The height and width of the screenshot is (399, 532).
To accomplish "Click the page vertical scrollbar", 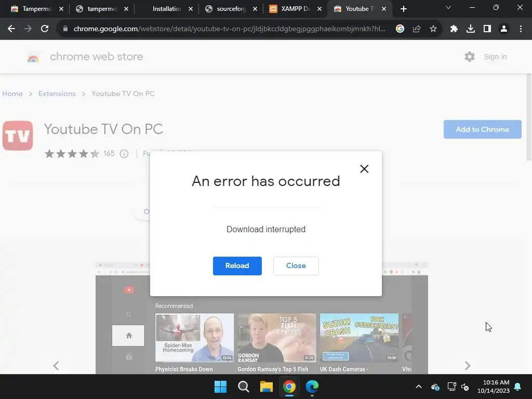I will tap(529, 117).
